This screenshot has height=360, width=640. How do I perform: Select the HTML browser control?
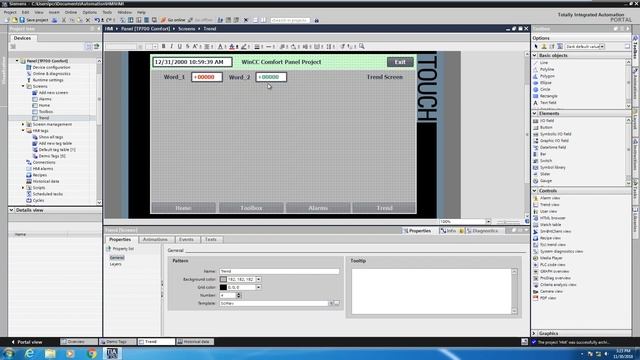click(553, 218)
